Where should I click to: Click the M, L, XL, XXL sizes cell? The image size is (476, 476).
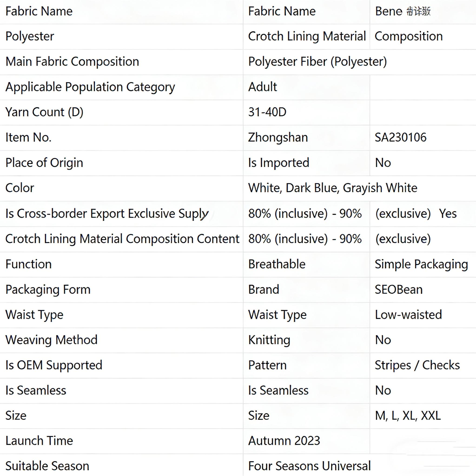(x=408, y=416)
